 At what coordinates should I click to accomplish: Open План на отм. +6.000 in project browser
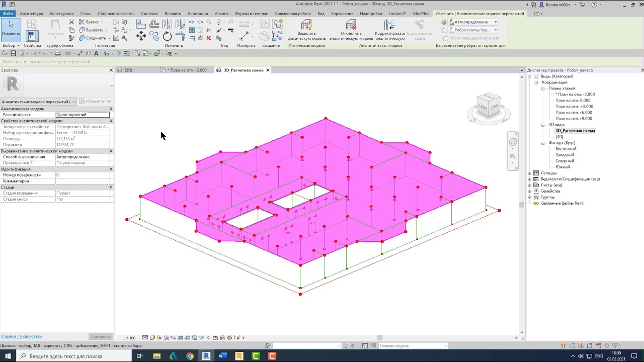coord(574,113)
